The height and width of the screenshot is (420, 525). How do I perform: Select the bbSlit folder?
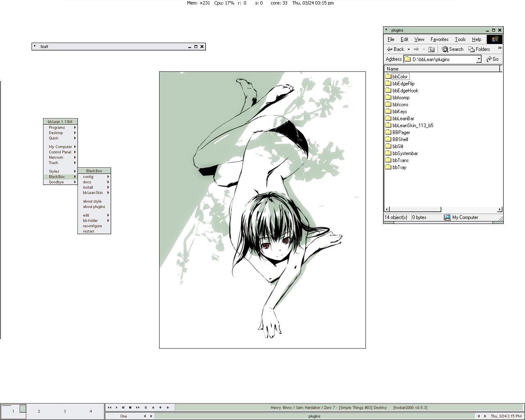(395, 146)
